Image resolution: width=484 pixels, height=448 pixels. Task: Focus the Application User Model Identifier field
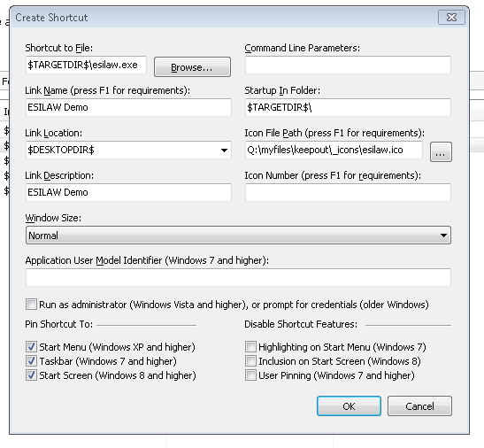pos(238,277)
